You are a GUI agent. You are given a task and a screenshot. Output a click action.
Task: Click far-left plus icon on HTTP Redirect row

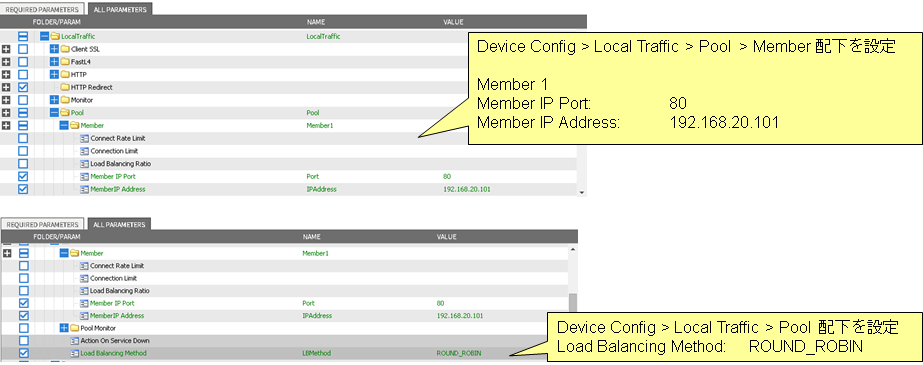pyautogui.click(x=6, y=87)
